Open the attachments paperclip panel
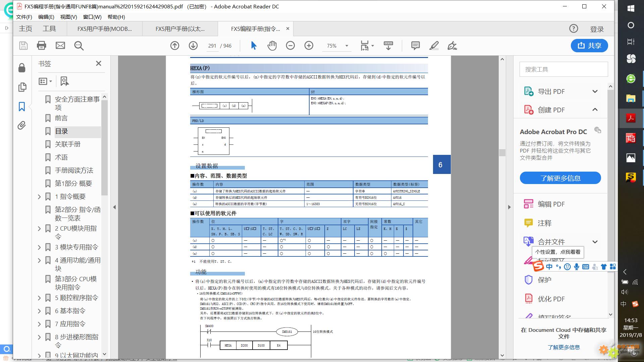 click(x=22, y=125)
